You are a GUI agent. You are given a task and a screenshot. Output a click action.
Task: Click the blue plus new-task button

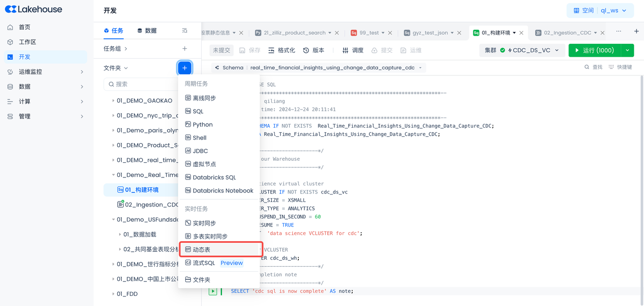point(185,68)
